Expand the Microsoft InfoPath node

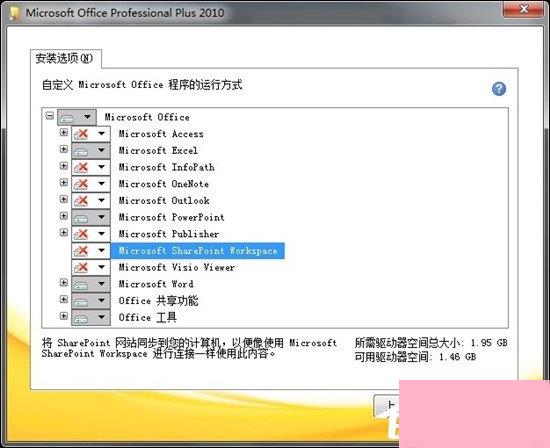(63, 166)
